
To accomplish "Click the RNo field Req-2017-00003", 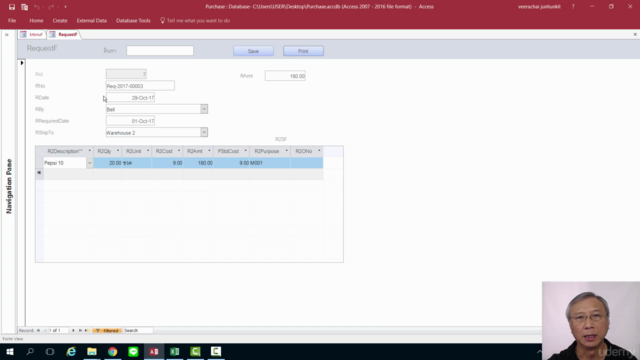I will (x=140, y=86).
